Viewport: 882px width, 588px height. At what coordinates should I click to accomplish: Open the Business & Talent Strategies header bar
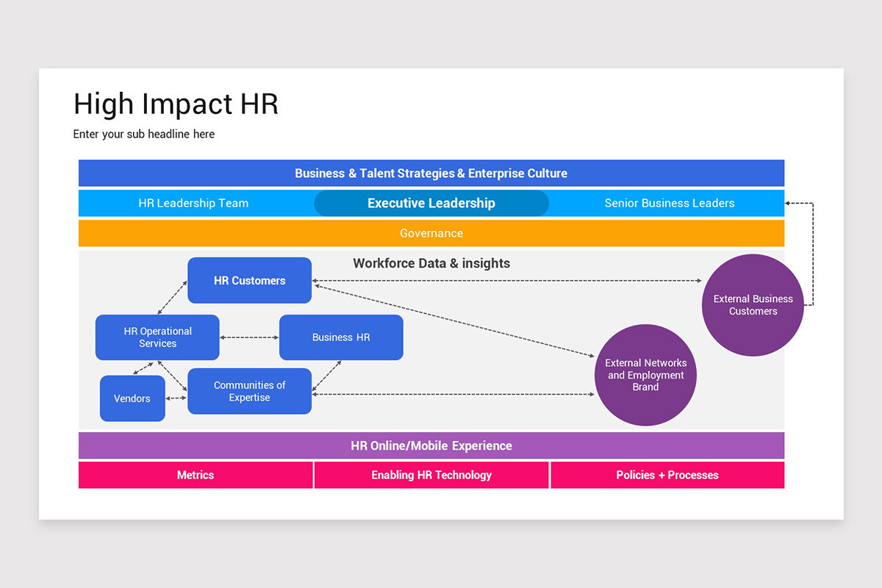[431, 173]
